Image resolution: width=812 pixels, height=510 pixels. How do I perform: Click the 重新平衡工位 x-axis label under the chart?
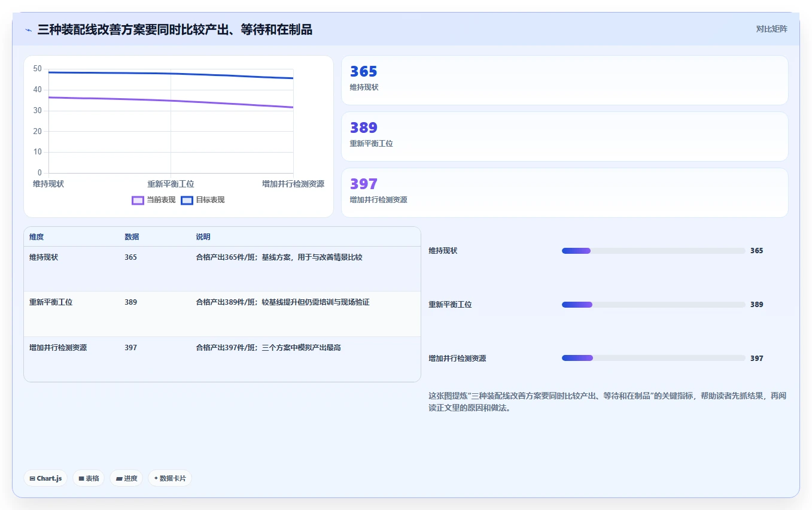coord(171,184)
